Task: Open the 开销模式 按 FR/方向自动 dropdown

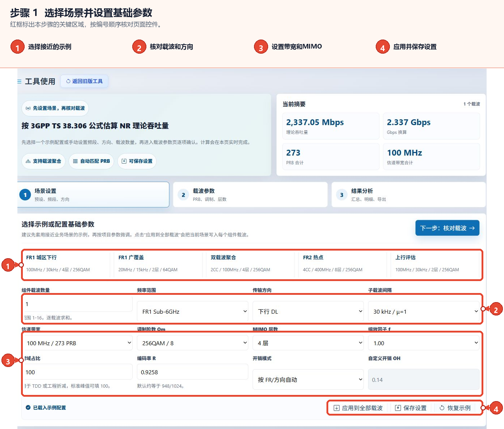Action: pyautogui.click(x=308, y=380)
